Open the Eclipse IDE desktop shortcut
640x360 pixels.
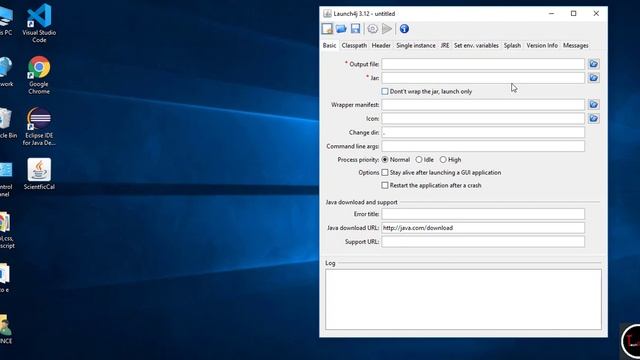pos(39,127)
